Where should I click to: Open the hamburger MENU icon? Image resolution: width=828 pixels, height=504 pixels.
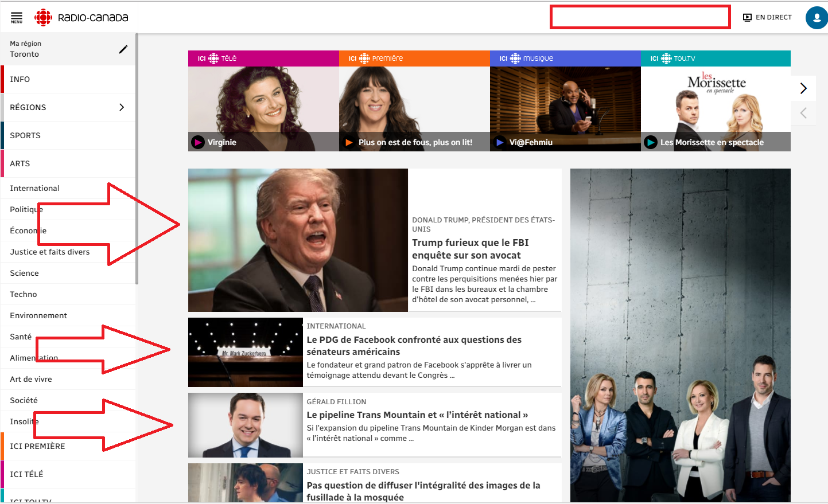(x=17, y=18)
